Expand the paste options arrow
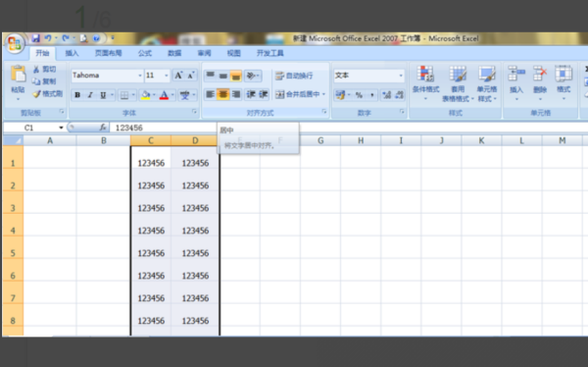588x367 pixels. point(18,99)
